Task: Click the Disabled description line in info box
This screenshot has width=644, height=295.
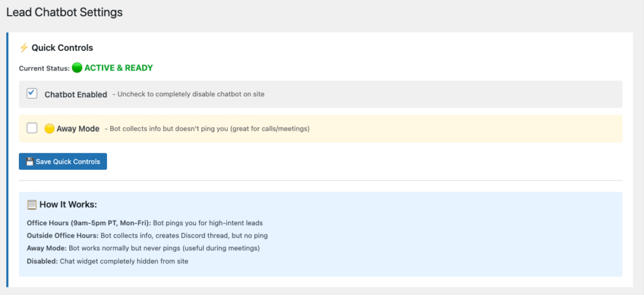Action: (107, 260)
